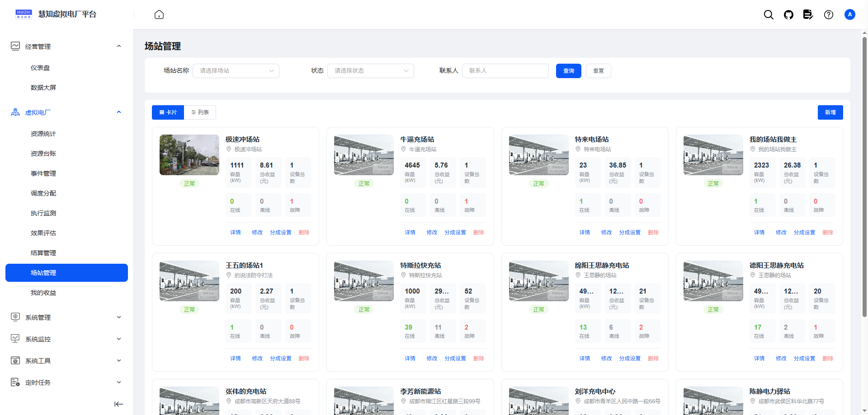Click the HUIZHI platform logo
The height and width of the screenshot is (415, 868).
coord(24,14)
